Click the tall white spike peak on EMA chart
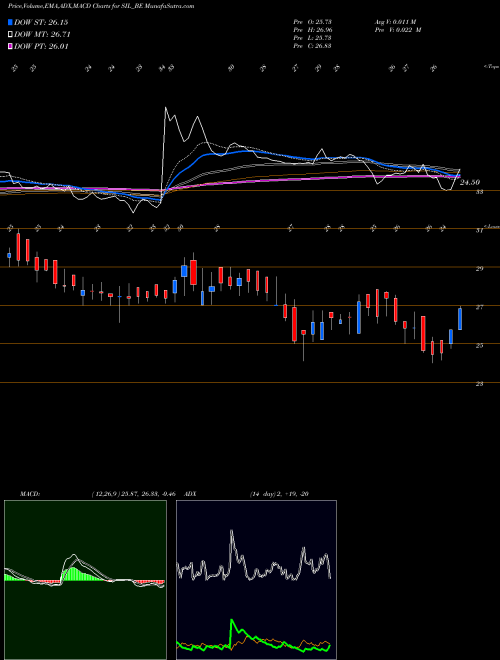The height and width of the screenshot is (660, 500). pyautogui.click(x=166, y=108)
